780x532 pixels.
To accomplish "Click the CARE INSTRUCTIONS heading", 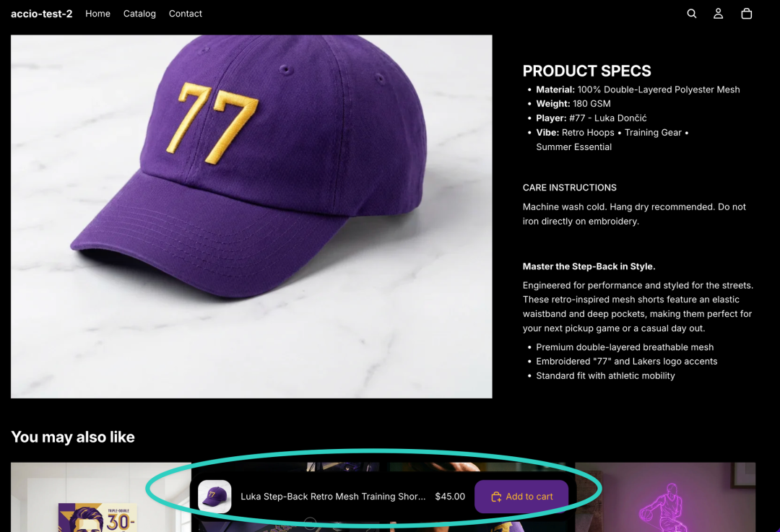I will 569,188.
